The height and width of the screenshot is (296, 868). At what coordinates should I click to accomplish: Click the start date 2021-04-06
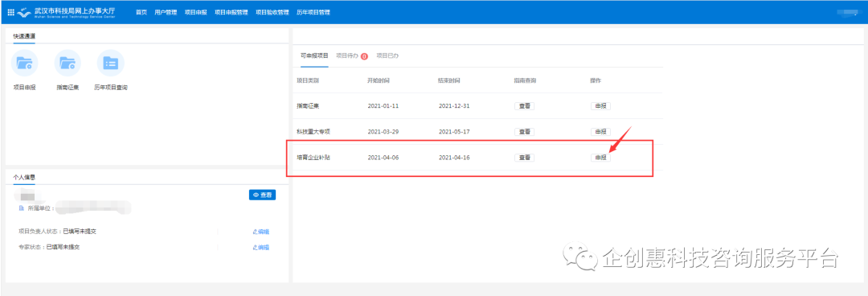pyautogui.click(x=383, y=158)
